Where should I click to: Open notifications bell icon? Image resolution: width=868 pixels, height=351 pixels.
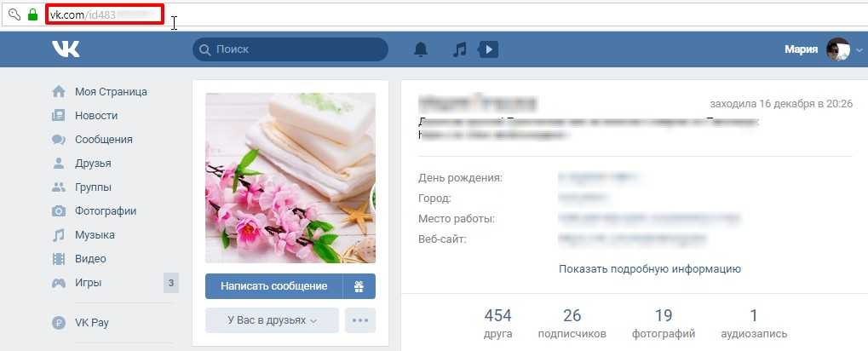[x=420, y=49]
